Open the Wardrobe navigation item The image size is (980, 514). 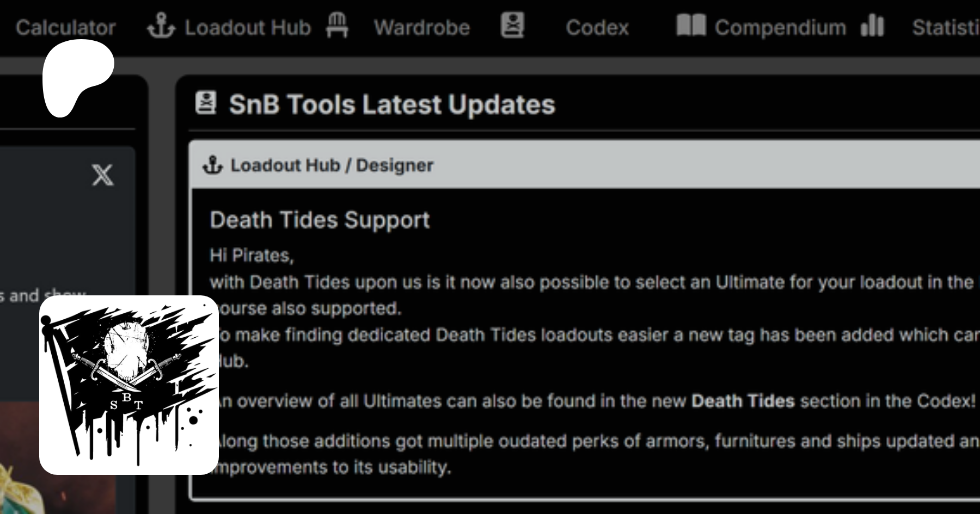pyautogui.click(x=421, y=27)
